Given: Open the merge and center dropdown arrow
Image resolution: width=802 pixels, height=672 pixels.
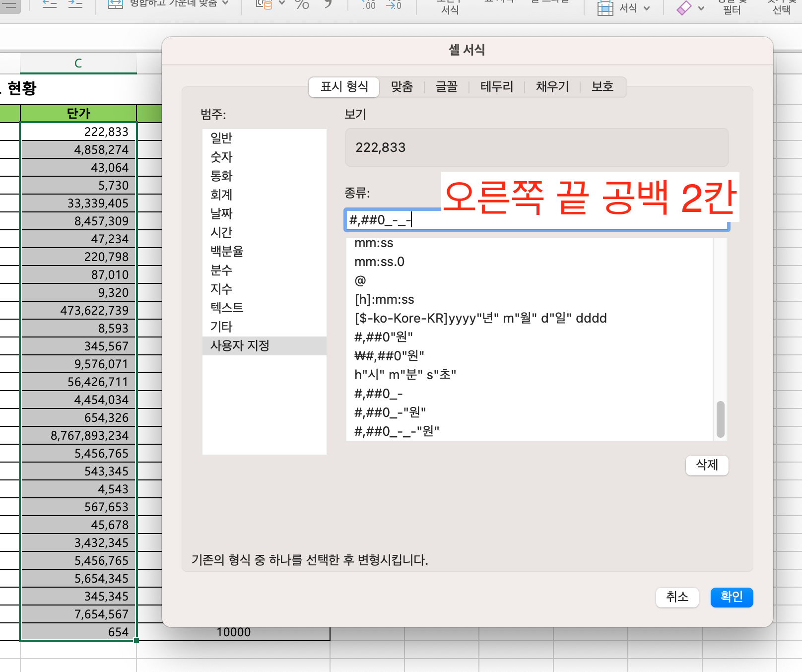Looking at the screenshot, I should (225, 3).
